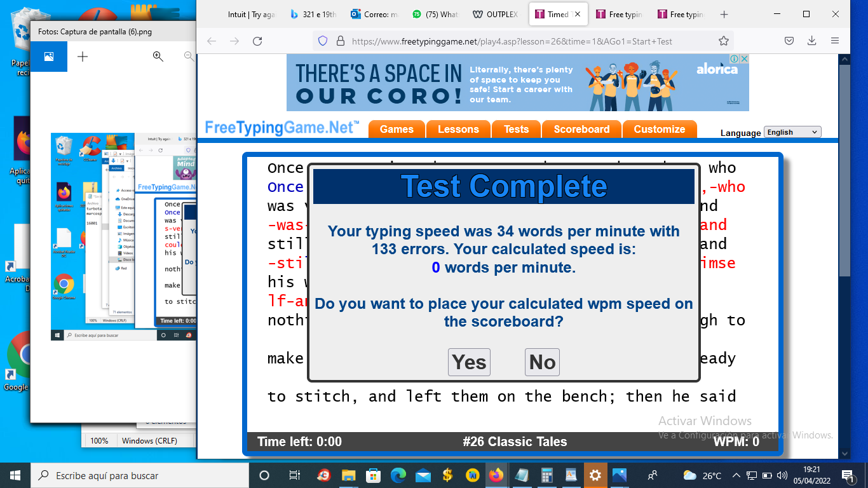Close the active Timed test tab
Screen dimensions: 868x488
pos(578,14)
